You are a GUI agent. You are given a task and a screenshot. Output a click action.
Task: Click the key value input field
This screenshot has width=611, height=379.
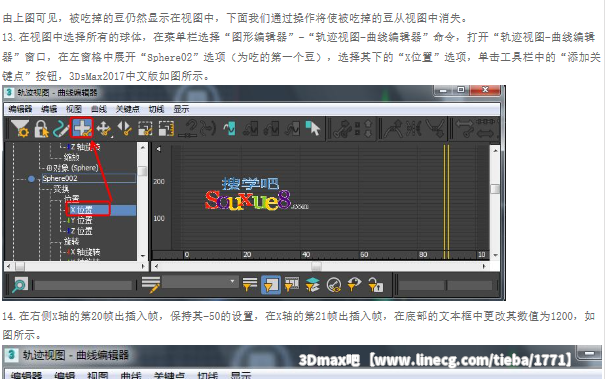[470, 286]
